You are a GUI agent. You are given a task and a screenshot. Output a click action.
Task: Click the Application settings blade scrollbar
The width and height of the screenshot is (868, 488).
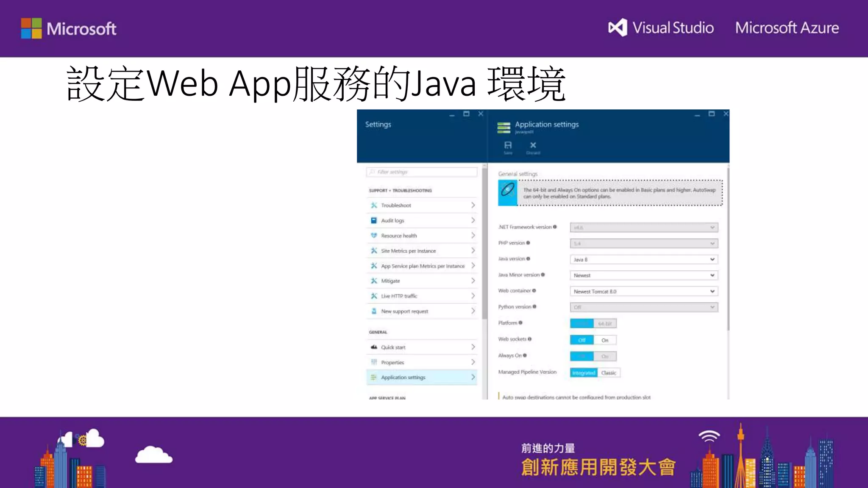[728, 249]
